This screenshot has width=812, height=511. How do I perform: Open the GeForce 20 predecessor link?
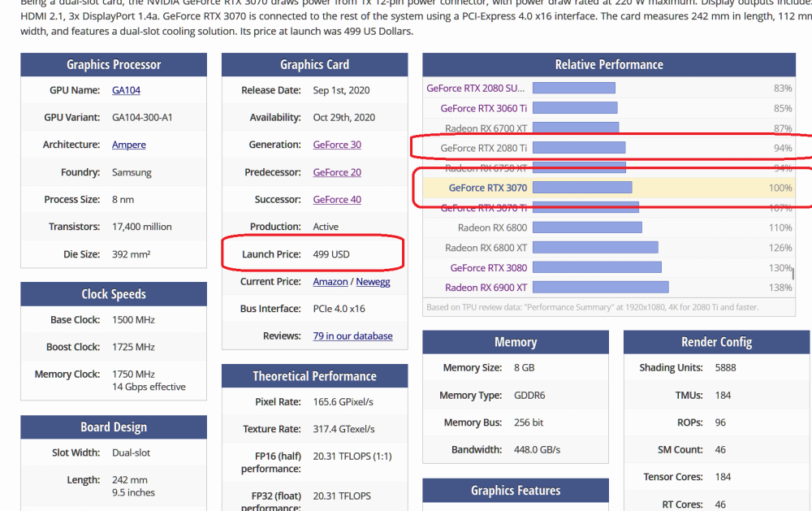(x=337, y=172)
